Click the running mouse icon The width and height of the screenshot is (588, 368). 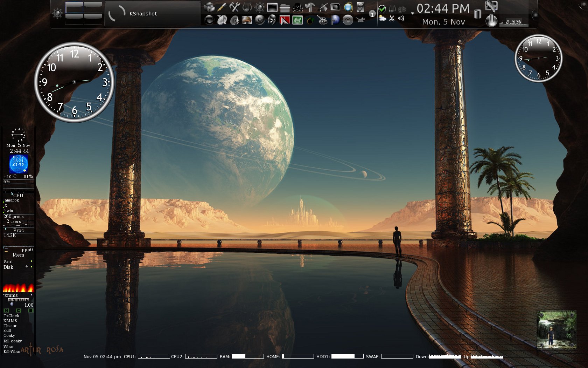[x=360, y=20]
